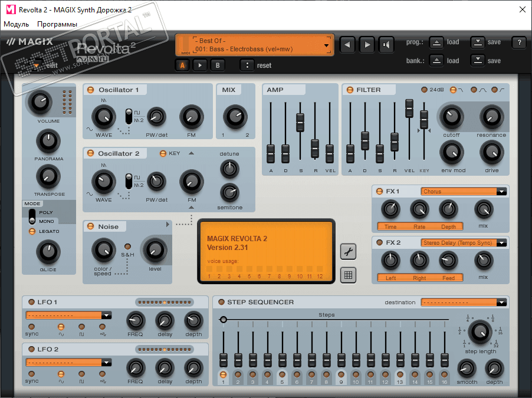Toggle Oscillator 2 KEY tracking

click(x=163, y=154)
